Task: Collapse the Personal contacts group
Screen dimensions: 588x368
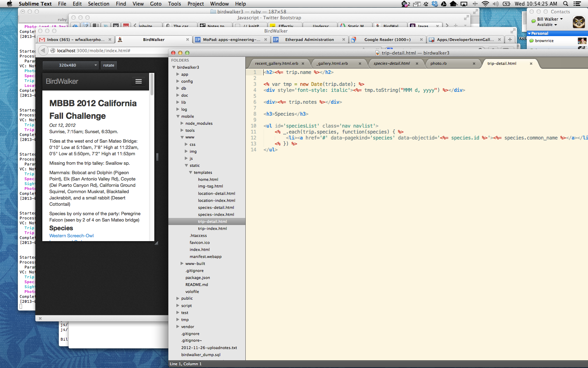Action: click(529, 34)
